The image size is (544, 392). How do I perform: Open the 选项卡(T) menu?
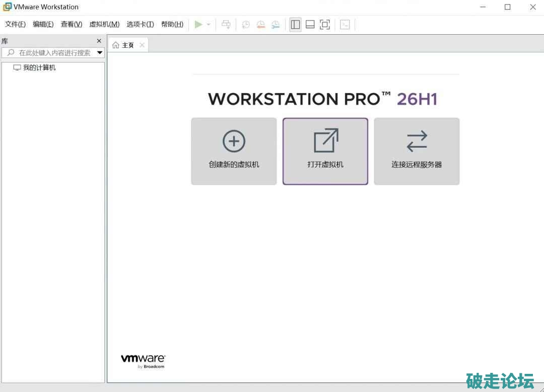tap(140, 24)
